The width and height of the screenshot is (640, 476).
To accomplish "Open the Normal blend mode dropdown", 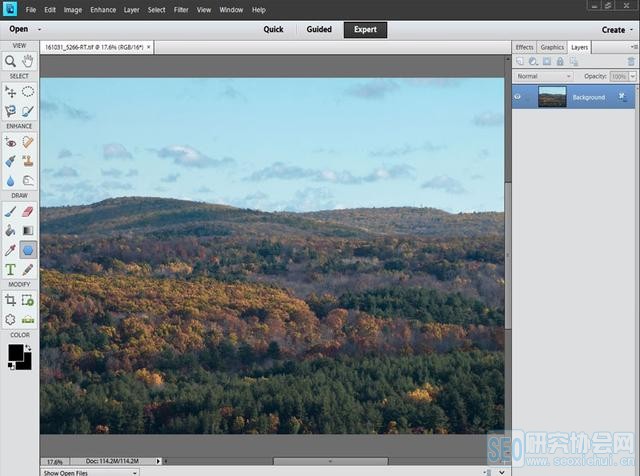I will (543, 76).
